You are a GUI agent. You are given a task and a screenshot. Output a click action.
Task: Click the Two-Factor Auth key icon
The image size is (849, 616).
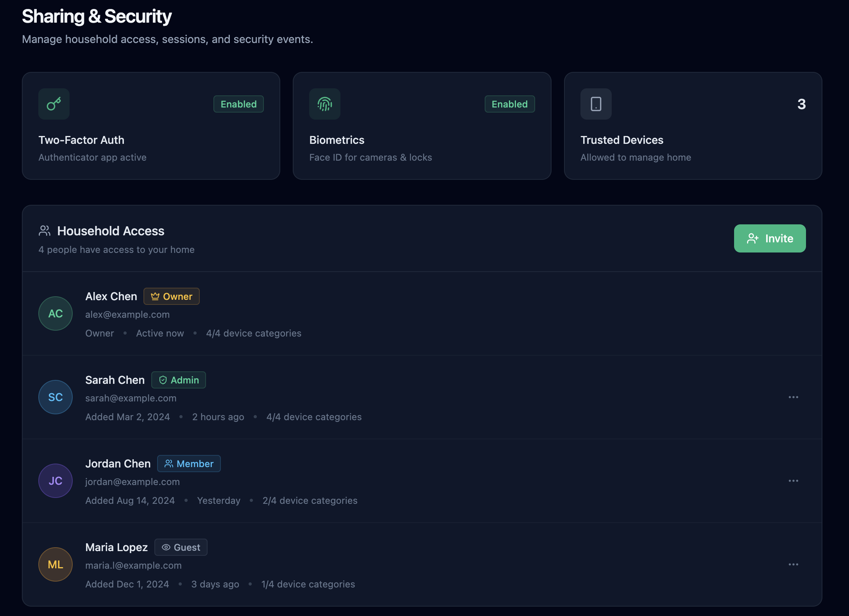coord(54,104)
